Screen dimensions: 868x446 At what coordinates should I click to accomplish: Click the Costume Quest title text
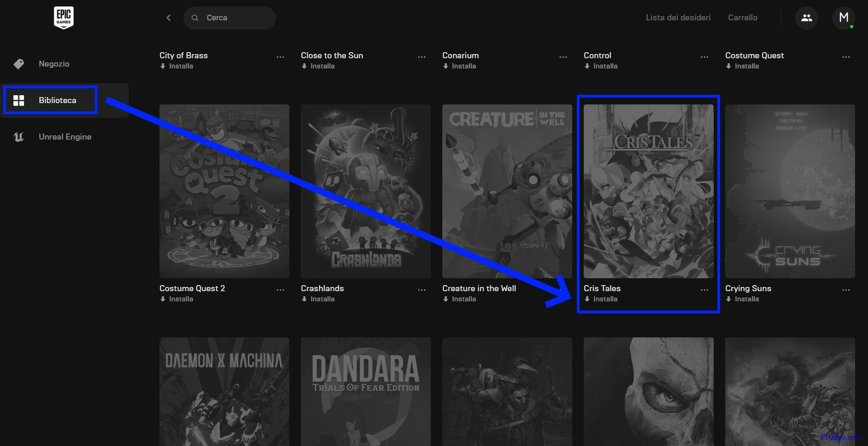pos(754,55)
